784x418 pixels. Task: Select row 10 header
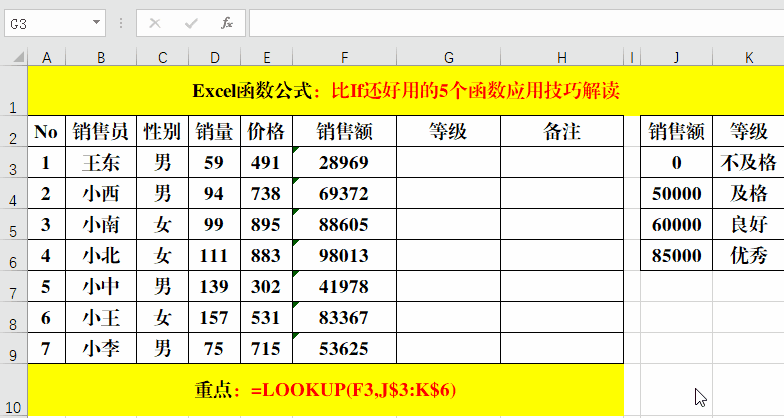click(x=14, y=390)
